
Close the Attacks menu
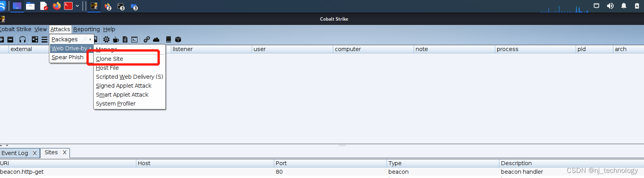click(x=60, y=29)
